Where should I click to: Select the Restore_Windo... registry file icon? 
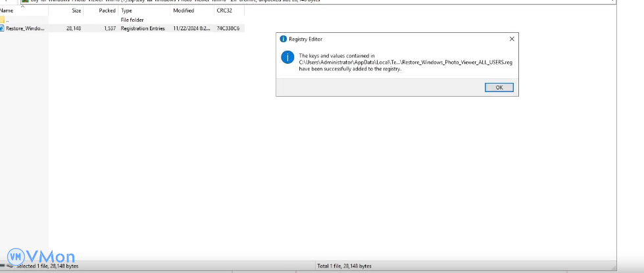pyautogui.click(x=2, y=29)
